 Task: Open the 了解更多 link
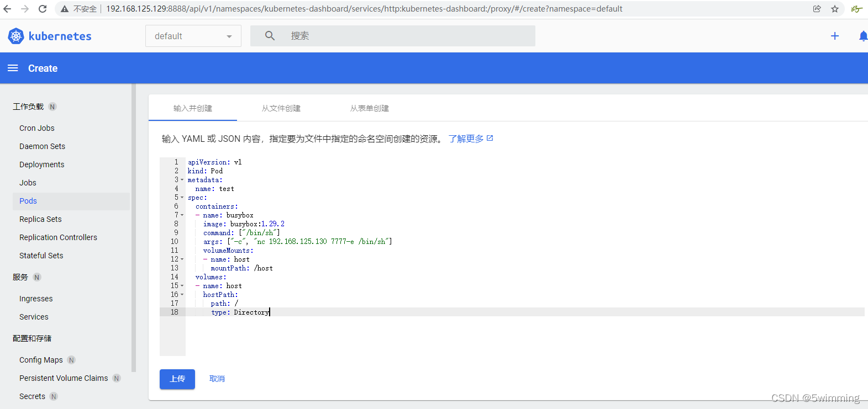(466, 139)
